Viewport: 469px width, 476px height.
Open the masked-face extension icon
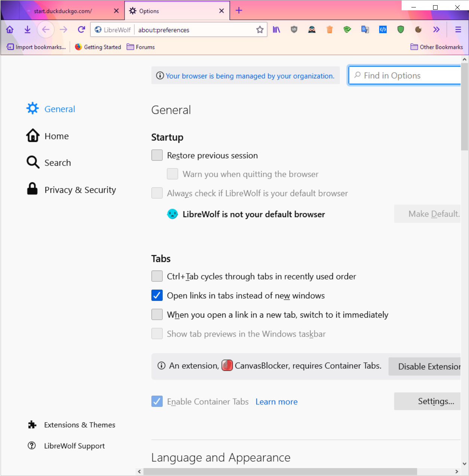click(312, 30)
